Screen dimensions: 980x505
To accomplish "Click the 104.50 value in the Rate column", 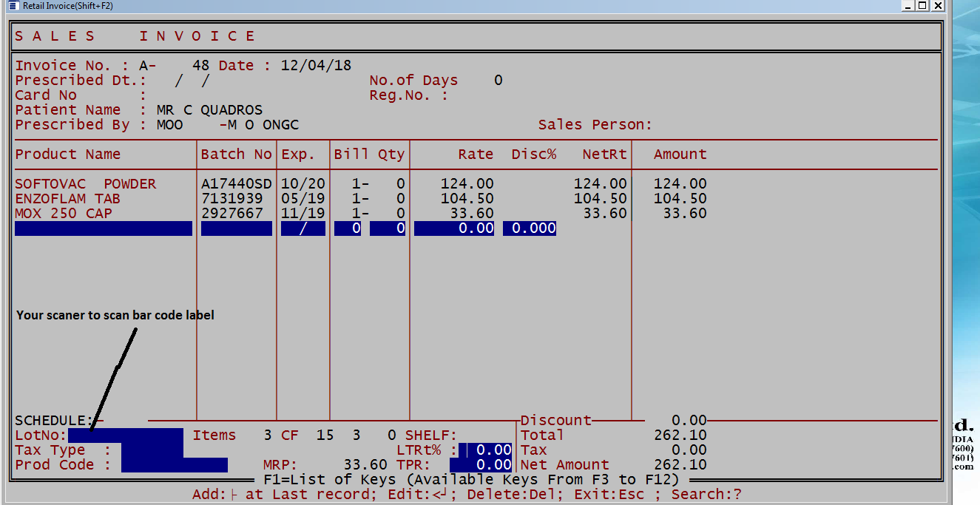I will (467, 199).
